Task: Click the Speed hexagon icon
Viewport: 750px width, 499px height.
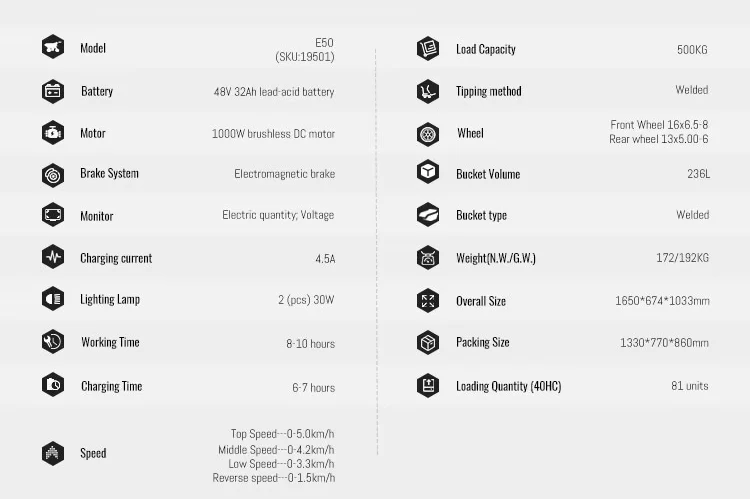Action: pyautogui.click(x=53, y=453)
